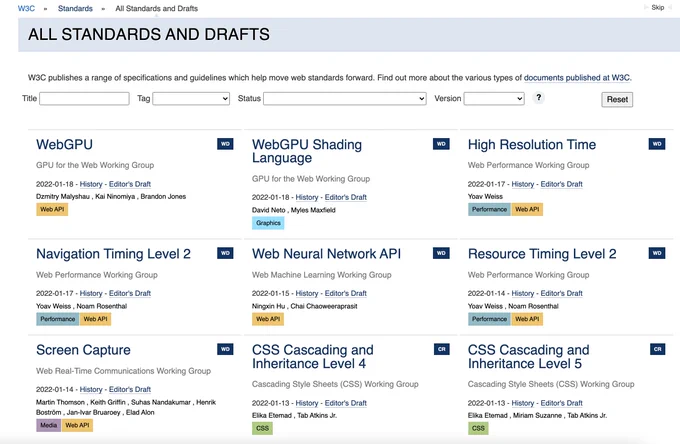The image size is (680, 444).
Task: Open Navigation Timing Level 2 title
Action: 113,254
